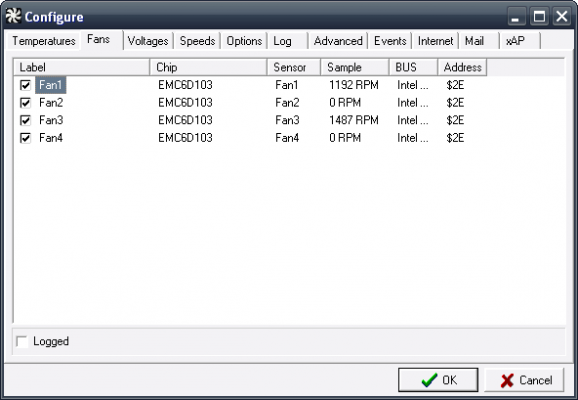This screenshot has height=400, width=578.
Task: Switch to the Temperatures tab
Action: click(x=43, y=41)
